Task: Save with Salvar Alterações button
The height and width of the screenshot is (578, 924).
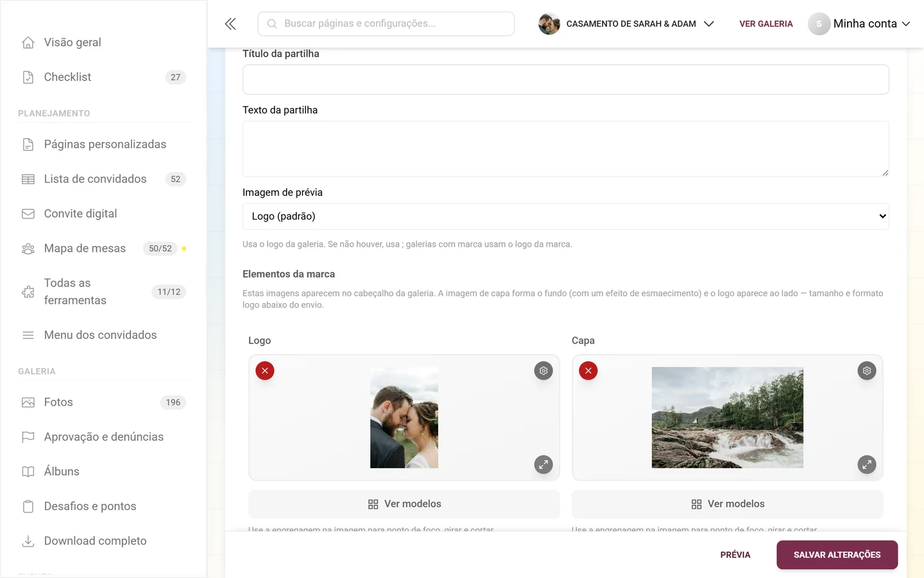Action: 837,555
